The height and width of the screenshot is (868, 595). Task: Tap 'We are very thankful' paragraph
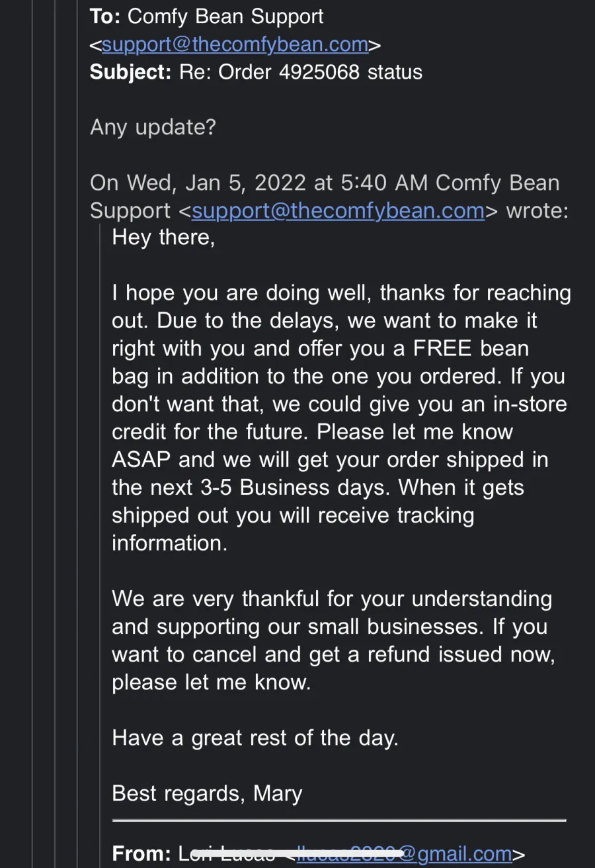(332, 612)
